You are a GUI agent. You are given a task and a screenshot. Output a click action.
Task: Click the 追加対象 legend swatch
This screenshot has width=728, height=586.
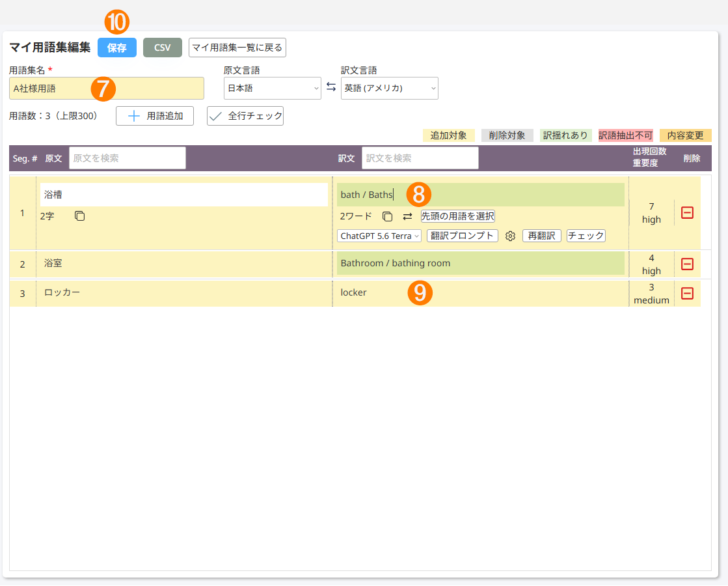(x=448, y=135)
